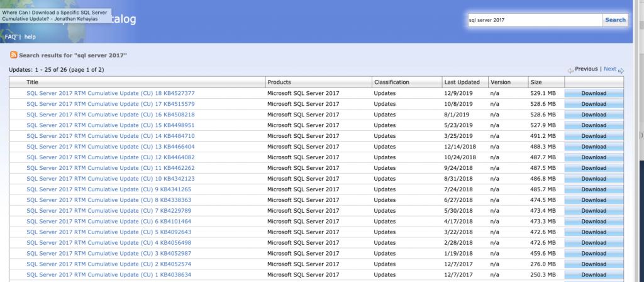Sort results by Title column header
The width and height of the screenshot is (644, 282).
(x=33, y=82)
